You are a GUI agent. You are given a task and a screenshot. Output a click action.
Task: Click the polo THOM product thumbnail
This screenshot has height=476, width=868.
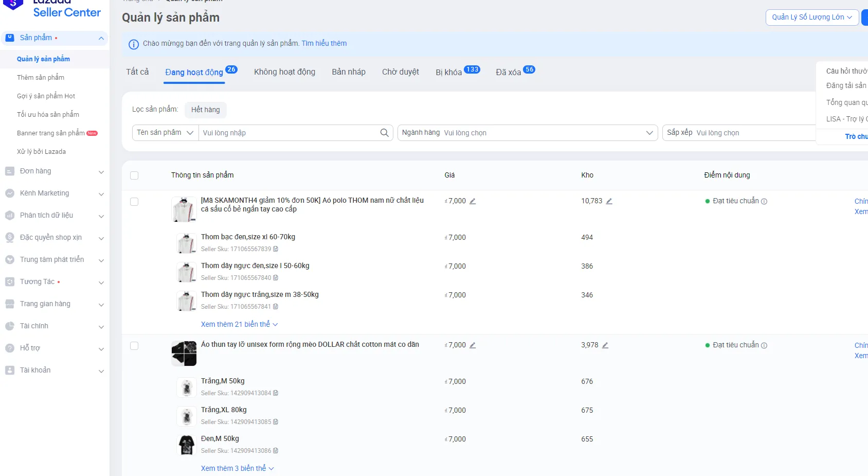[184, 209]
